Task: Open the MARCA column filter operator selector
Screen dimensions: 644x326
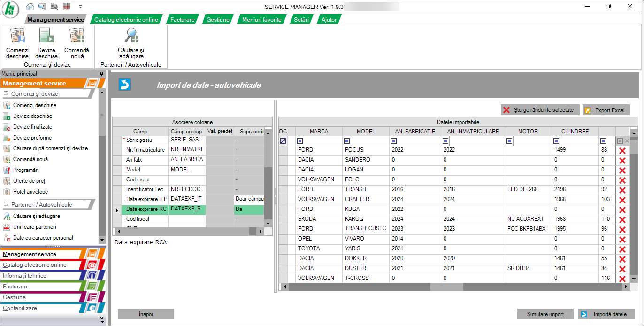Action: click(300, 141)
